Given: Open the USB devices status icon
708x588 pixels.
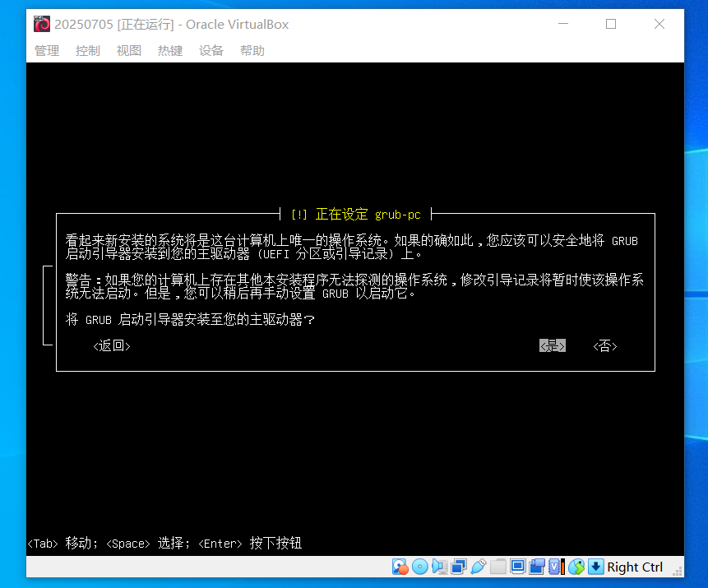Looking at the screenshot, I should pyautogui.click(x=479, y=567).
